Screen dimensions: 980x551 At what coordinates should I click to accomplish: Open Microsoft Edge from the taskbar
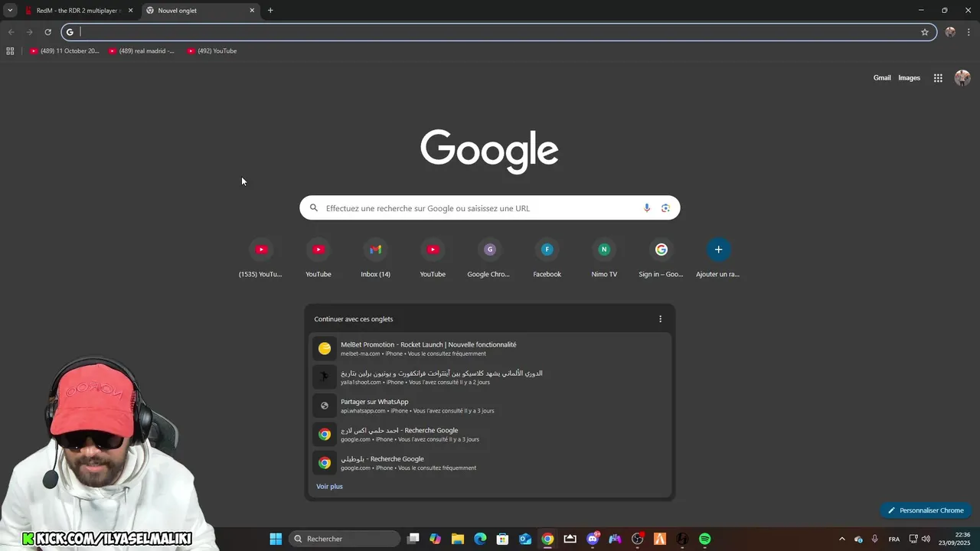pyautogui.click(x=480, y=539)
